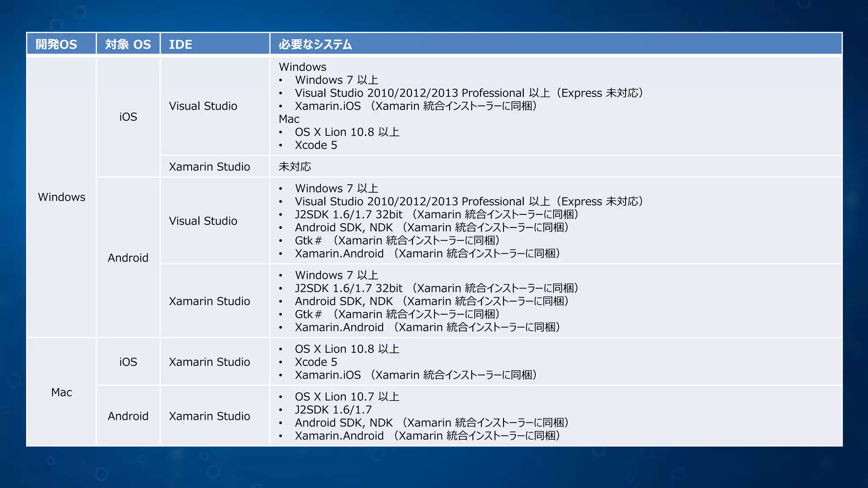Click the 'Windows' subheading above 'Windows 7 以上'

(x=303, y=67)
